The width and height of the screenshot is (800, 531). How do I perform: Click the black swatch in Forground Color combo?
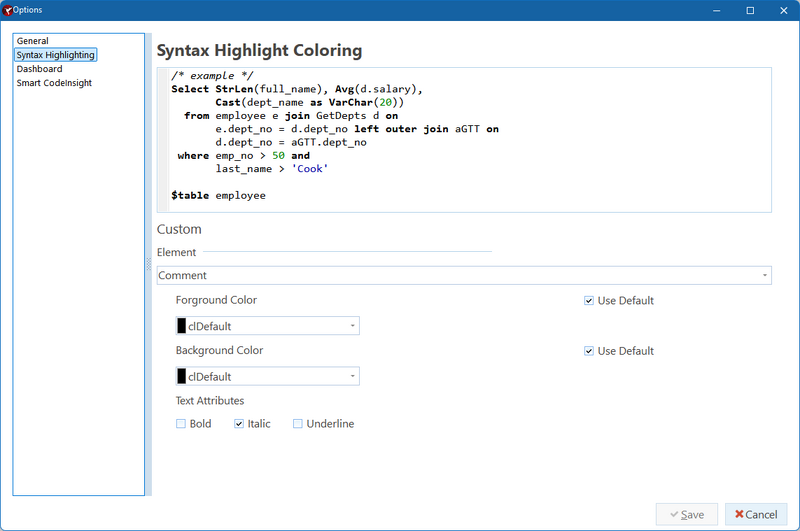(182, 326)
